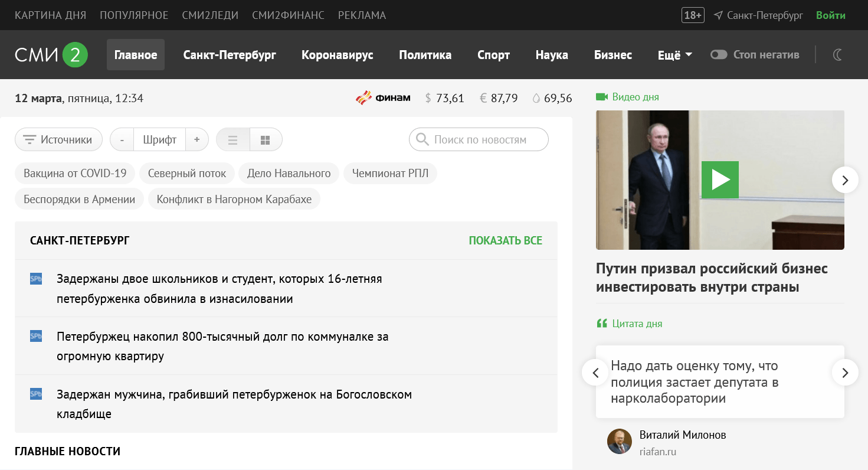This screenshot has width=868, height=470.
Task: Open the Политика section
Action: coord(425,55)
